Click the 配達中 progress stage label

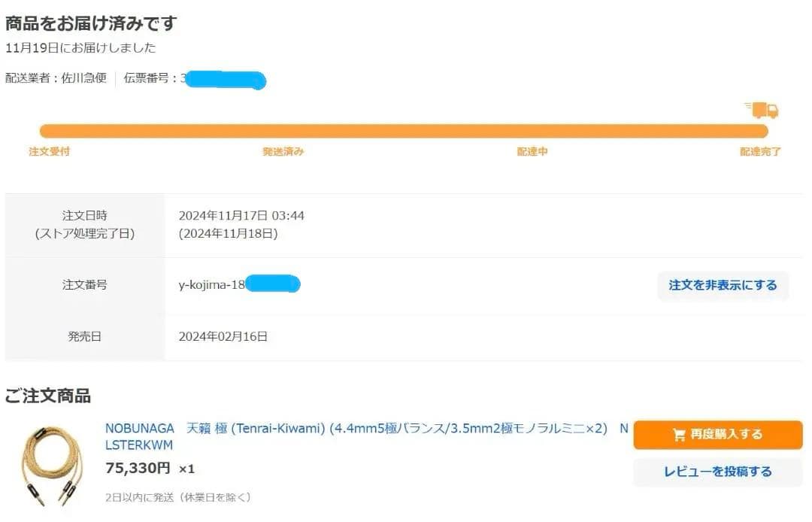point(532,151)
